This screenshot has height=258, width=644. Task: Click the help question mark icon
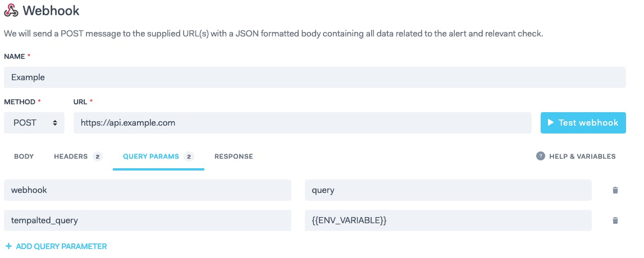(x=541, y=156)
